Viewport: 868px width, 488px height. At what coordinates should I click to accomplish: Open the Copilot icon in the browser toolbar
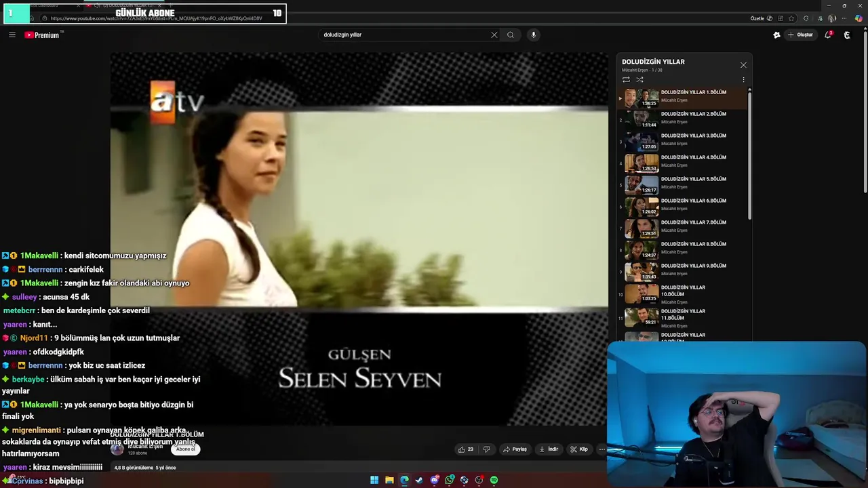click(x=859, y=18)
